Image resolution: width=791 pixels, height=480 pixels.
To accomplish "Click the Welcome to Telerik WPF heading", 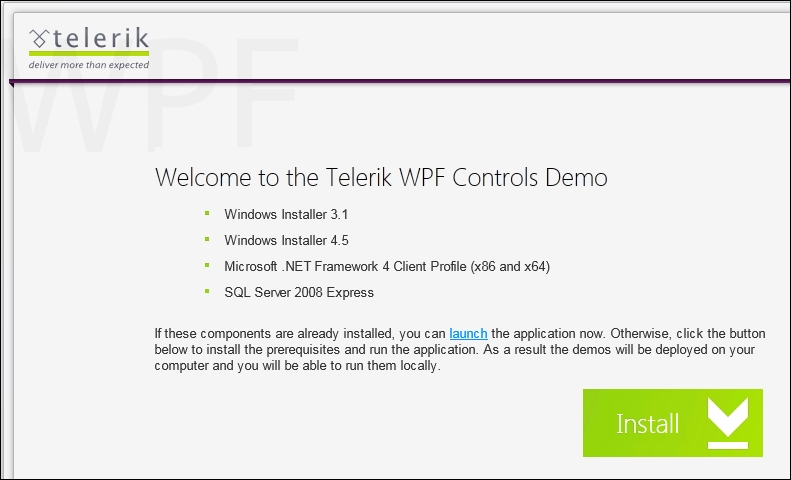I will pos(381,177).
